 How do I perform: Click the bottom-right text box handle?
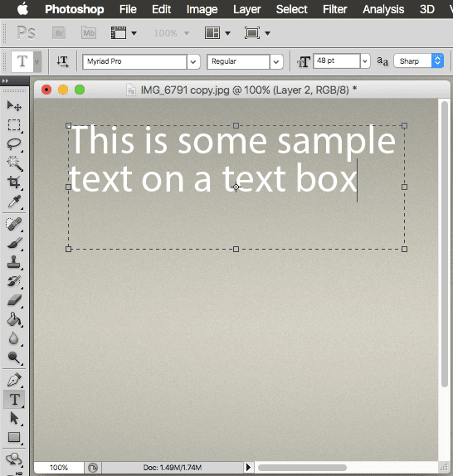point(404,250)
